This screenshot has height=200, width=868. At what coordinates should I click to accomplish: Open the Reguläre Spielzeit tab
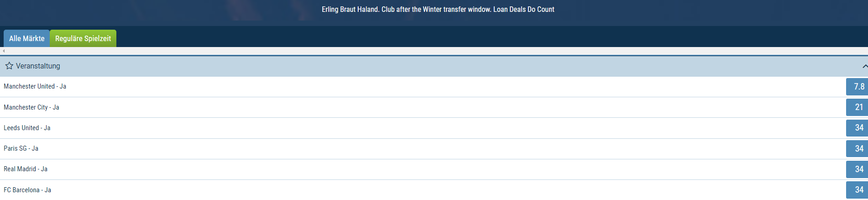(83, 38)
